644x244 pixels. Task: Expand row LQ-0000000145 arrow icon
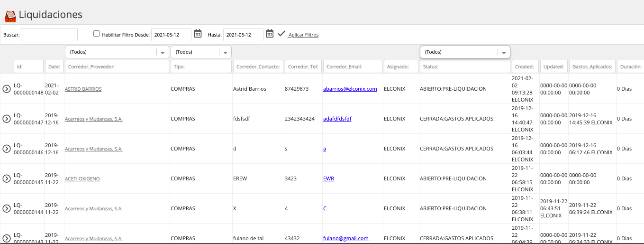coord(7,178)
